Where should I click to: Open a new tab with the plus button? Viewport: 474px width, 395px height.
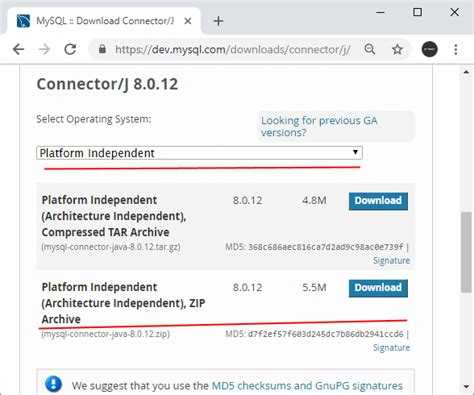[218, 21]
